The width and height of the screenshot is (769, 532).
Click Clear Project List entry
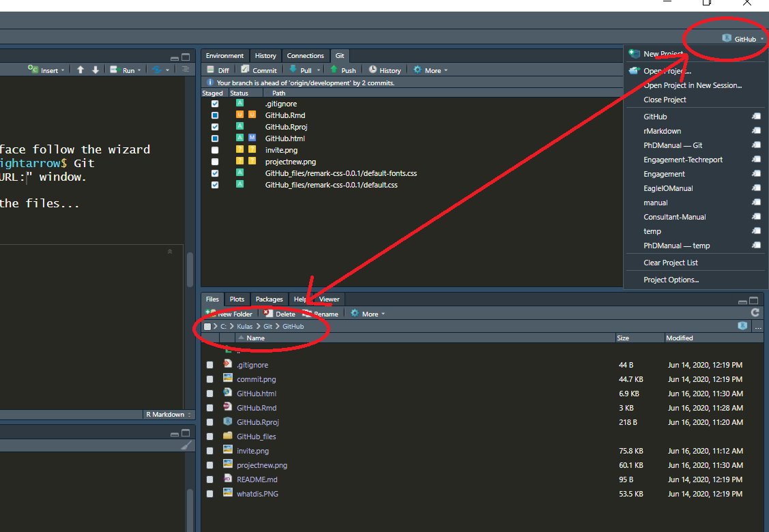(x=670, y=263)
